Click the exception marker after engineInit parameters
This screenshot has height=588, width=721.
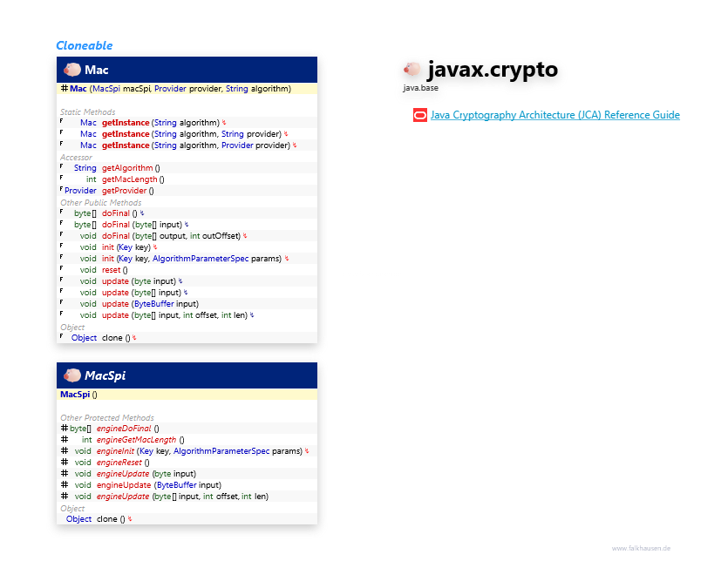307,451
